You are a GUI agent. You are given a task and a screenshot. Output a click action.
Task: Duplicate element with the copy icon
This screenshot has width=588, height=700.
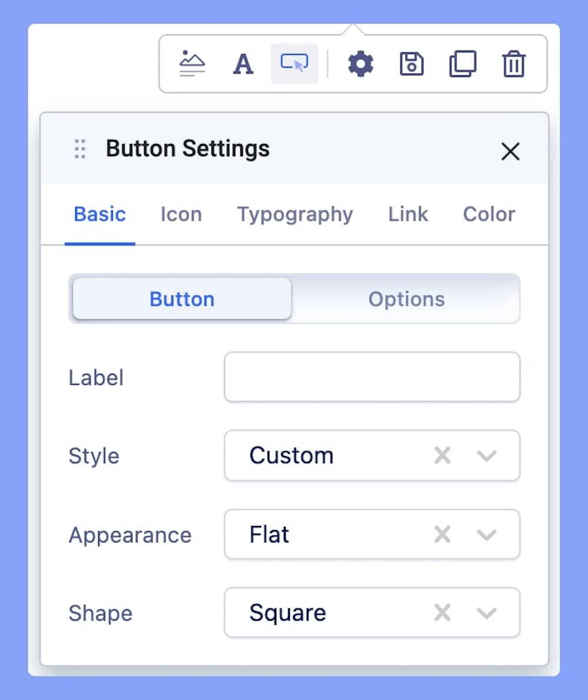coord(462,63)
